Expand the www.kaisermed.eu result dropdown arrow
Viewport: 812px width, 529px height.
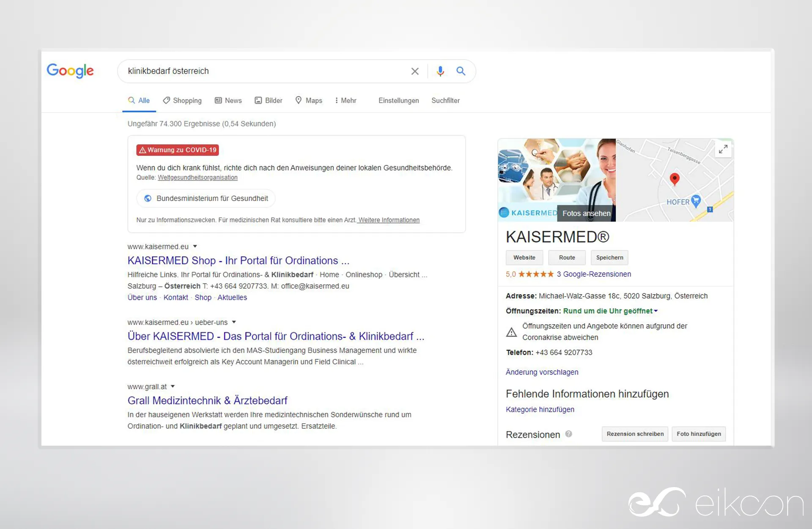195,246
